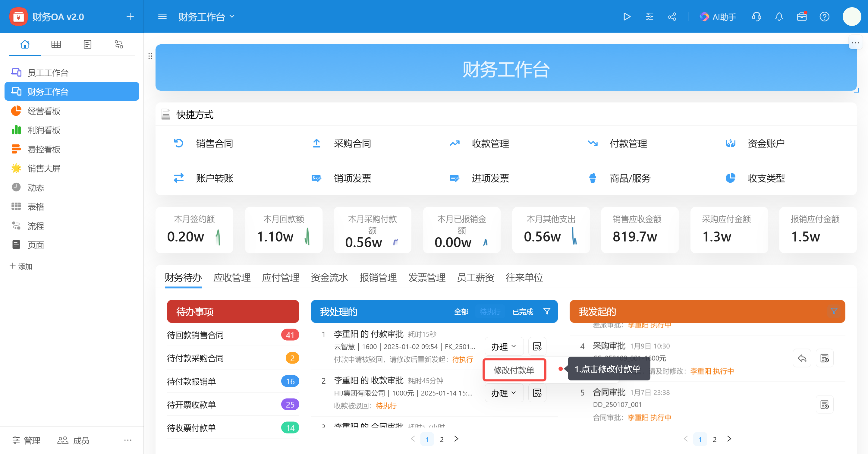
Task: Click the recall arrow icon on 采购审批
Action: tap(802, 358)
